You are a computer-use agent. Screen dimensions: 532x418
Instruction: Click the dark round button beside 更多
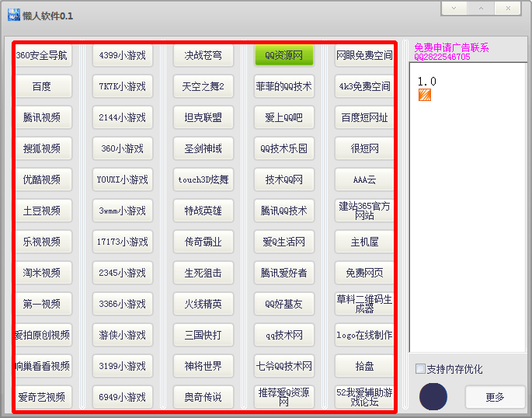click(433, 396)
